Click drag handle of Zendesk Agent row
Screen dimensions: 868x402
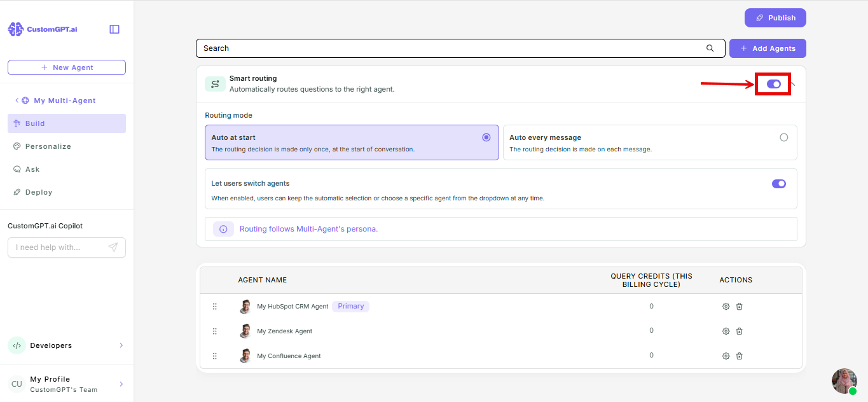pyautogui.click(x=215, y=331)
